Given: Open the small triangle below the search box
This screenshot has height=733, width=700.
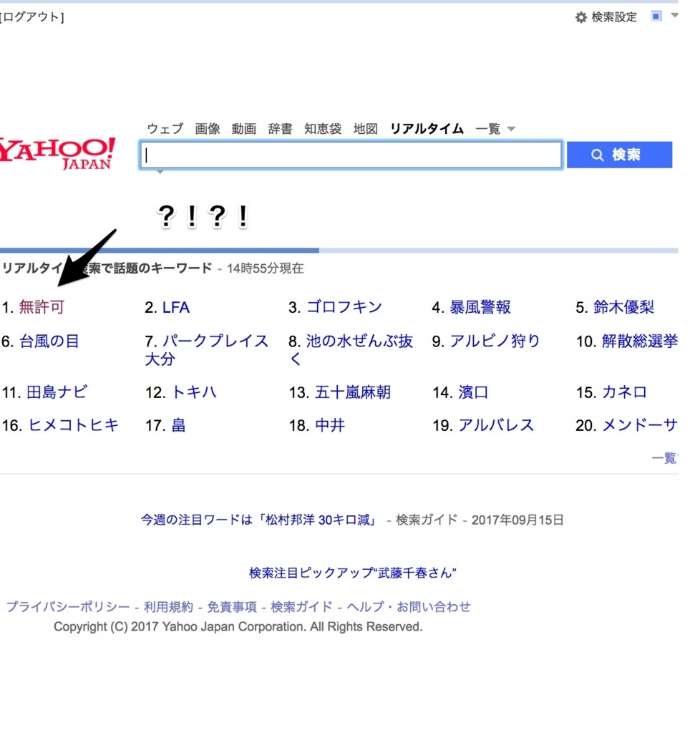Looking at the screenshot, I should pos(160,173).
